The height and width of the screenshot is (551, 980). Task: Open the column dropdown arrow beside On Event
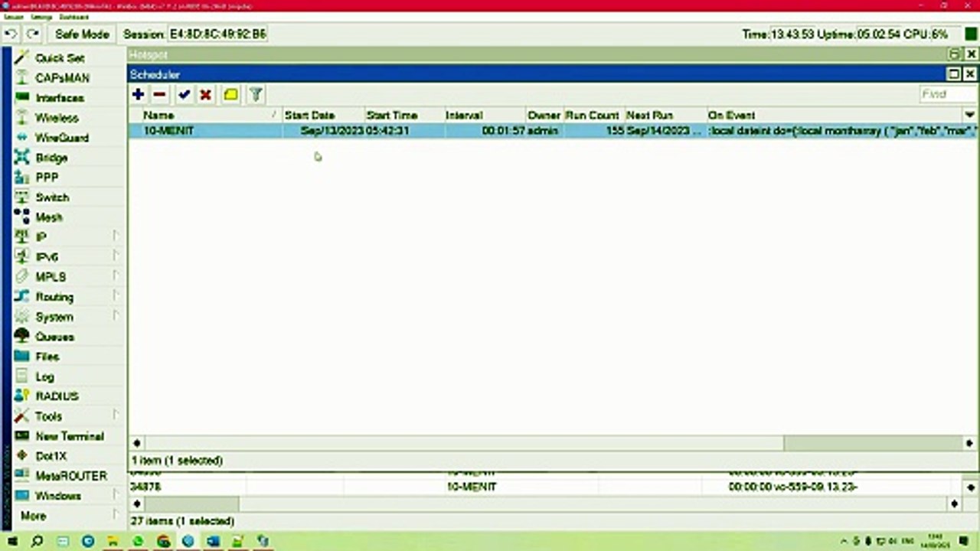pos(969,115)
